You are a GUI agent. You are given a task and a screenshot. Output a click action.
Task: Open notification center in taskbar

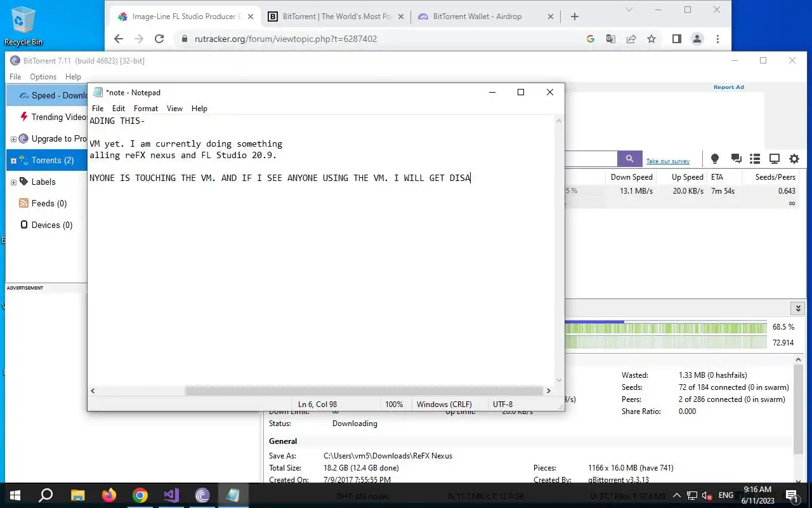792,495
